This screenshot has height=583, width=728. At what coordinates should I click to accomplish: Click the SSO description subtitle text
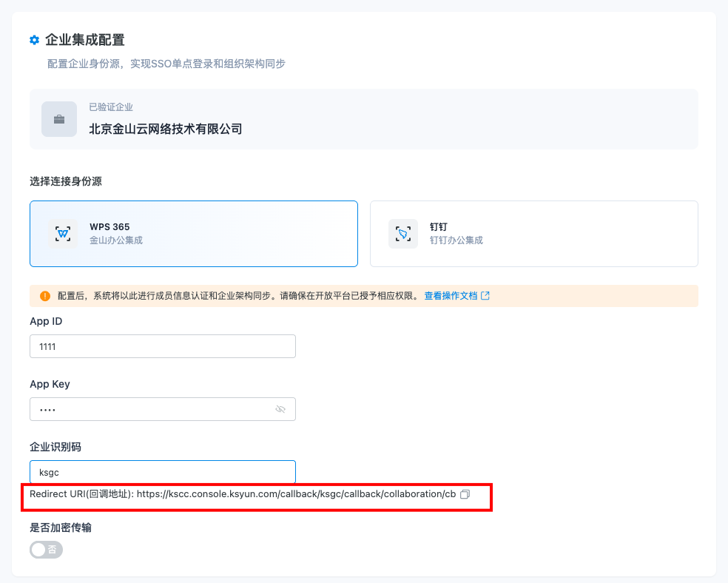click(x=166, y=64)
